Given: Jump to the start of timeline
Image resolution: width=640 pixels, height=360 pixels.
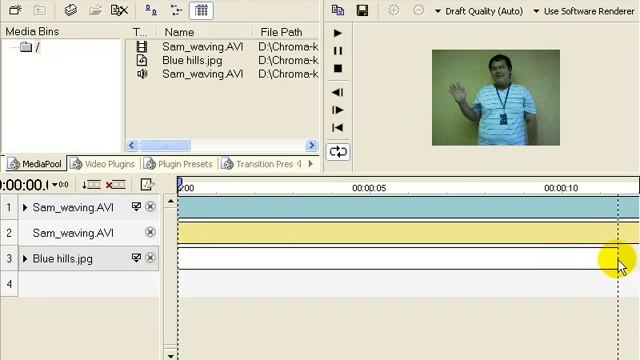Looking at the screenshot, I should [338, 127].
